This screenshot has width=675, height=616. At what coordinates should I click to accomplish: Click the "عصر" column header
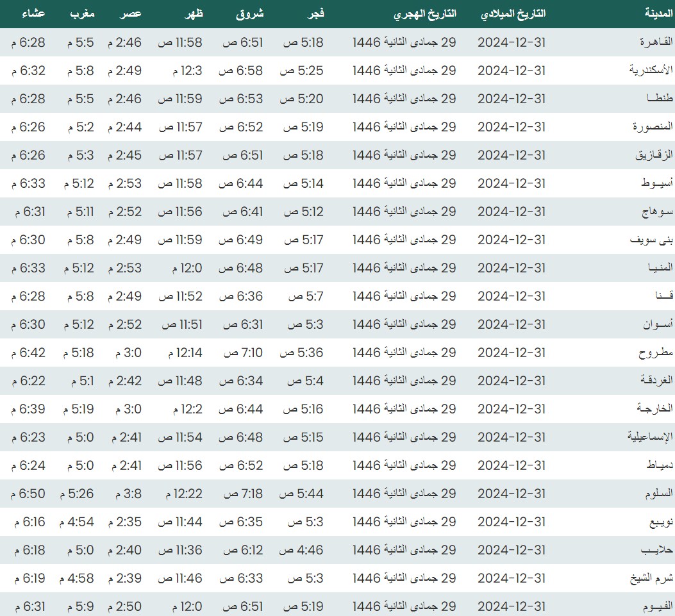pyautogui.click(x=133, y=14)
